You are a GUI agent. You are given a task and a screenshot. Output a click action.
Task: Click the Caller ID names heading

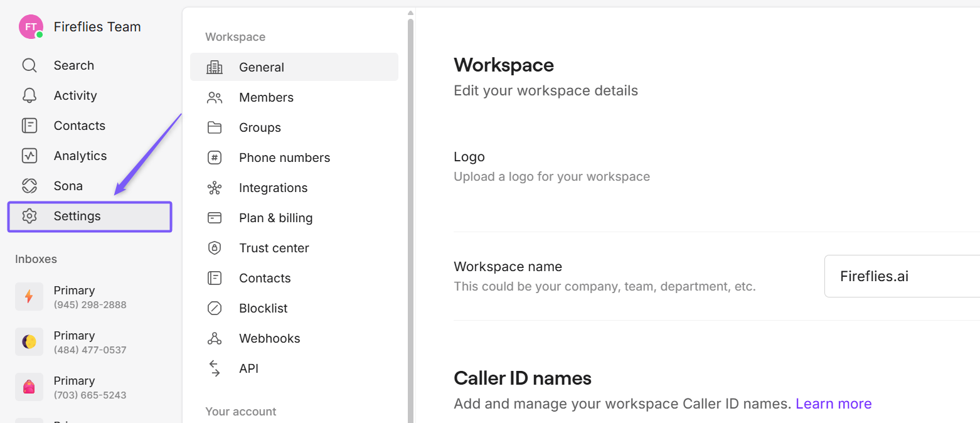[523, 378]
